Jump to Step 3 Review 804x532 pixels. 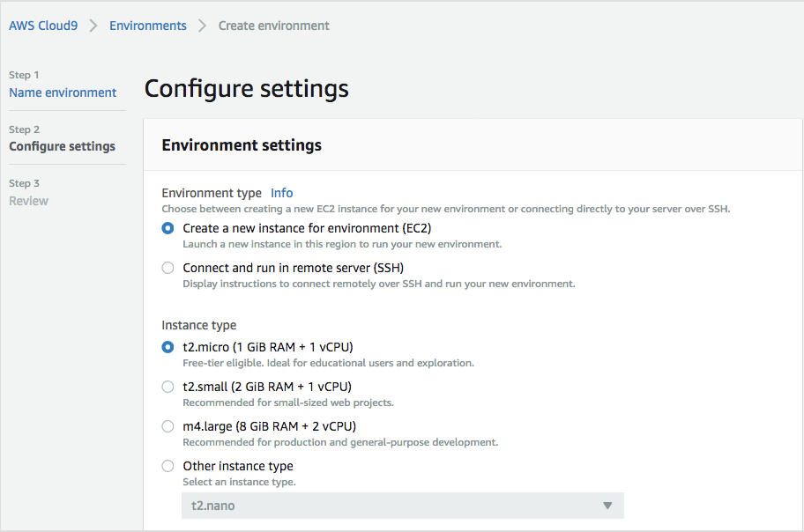click(28, 201)
